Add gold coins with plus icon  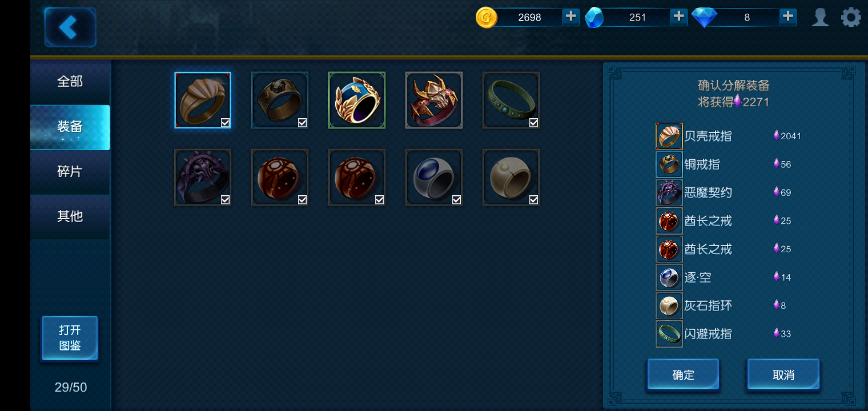click(570, 17)
